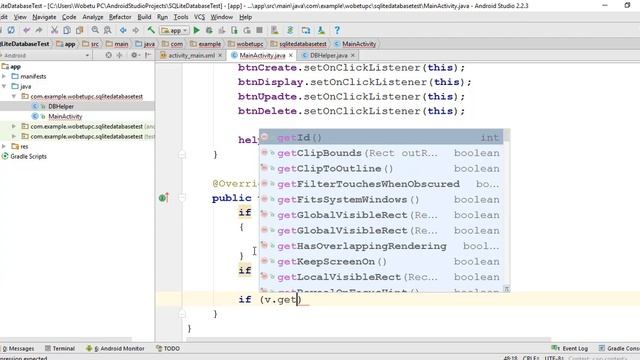Open the View menu
Image resolution: width=640 pixels, height=360 pixels.
(20, 17)
